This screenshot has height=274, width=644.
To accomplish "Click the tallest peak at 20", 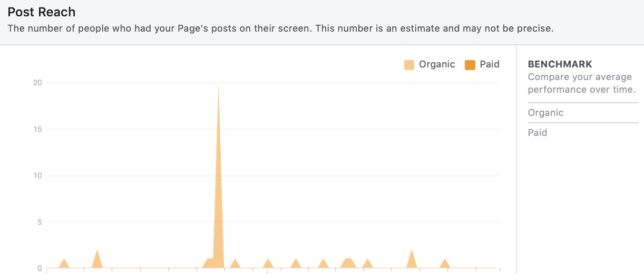I will (218, 85).
